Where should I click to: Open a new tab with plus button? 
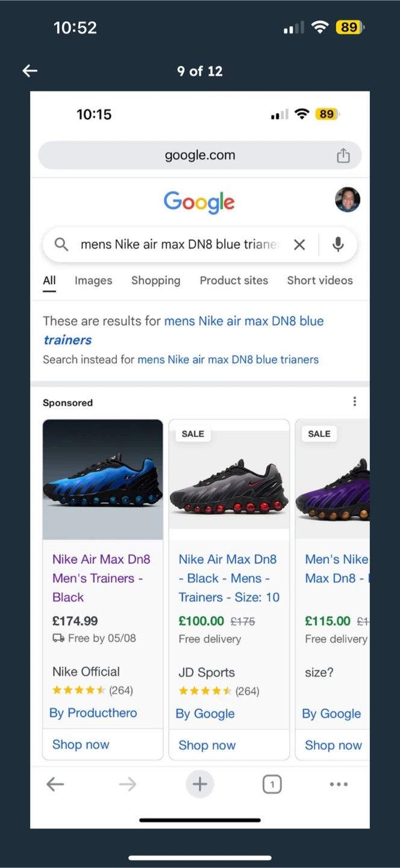[199, 784]
